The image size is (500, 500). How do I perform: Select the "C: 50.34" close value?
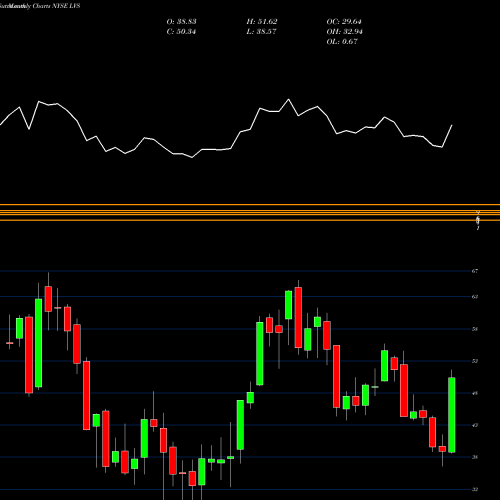pos(181,32)
